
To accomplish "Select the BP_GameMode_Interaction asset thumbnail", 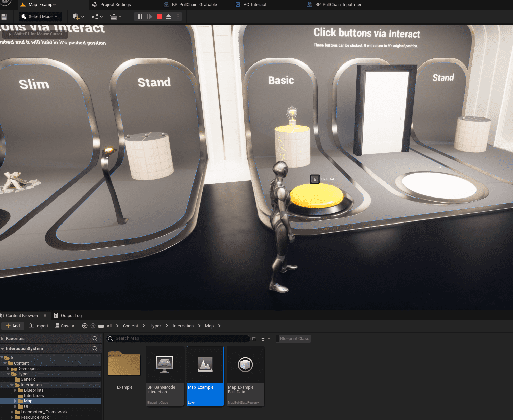I will (x=165, y=376).
